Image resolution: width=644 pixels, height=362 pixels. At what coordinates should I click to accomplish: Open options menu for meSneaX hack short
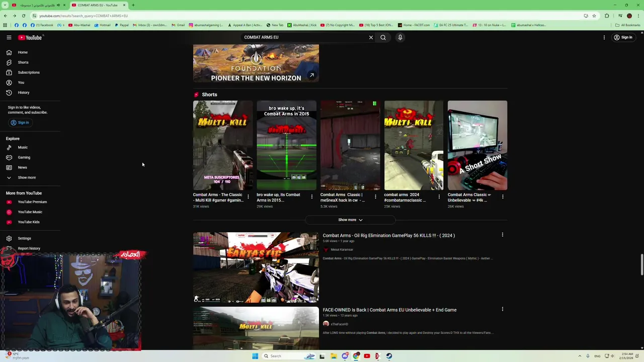click(375, 197)
